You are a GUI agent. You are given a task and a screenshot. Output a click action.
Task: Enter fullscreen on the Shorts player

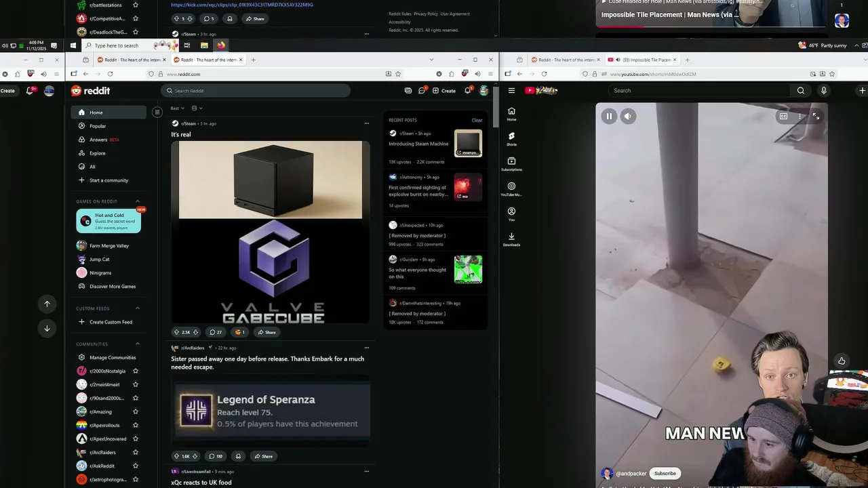point(816,117)
